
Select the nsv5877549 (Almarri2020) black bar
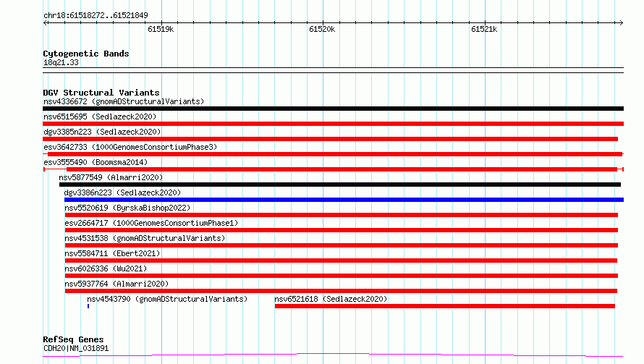tap(340, 185)
